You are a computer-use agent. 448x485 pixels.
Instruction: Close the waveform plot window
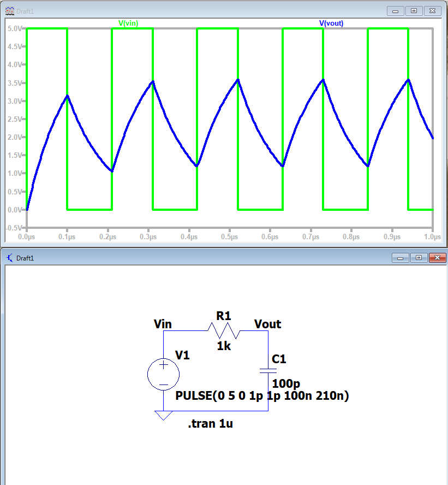click(x=433, y=11)
